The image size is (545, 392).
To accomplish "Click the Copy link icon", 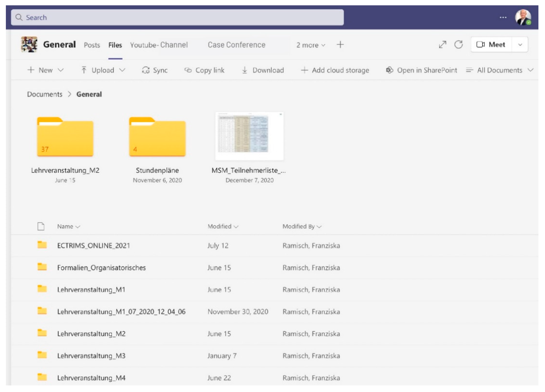I will pyautogui.click(x=188, y=70).
